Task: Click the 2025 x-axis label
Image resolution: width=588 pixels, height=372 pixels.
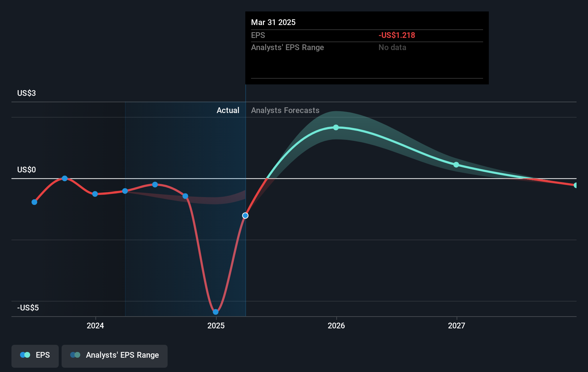Action: tap(216, 325)
